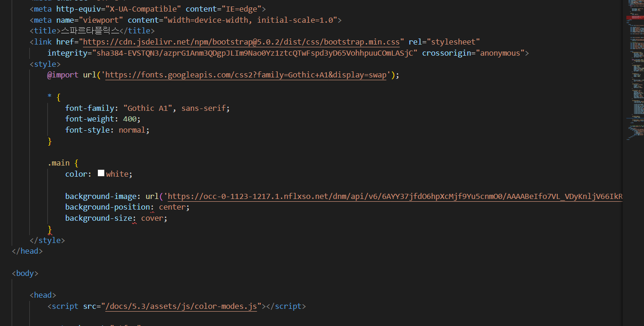This screenshot has height=326, width=644.
Task: Click the opening style tag
Action: 45,64
